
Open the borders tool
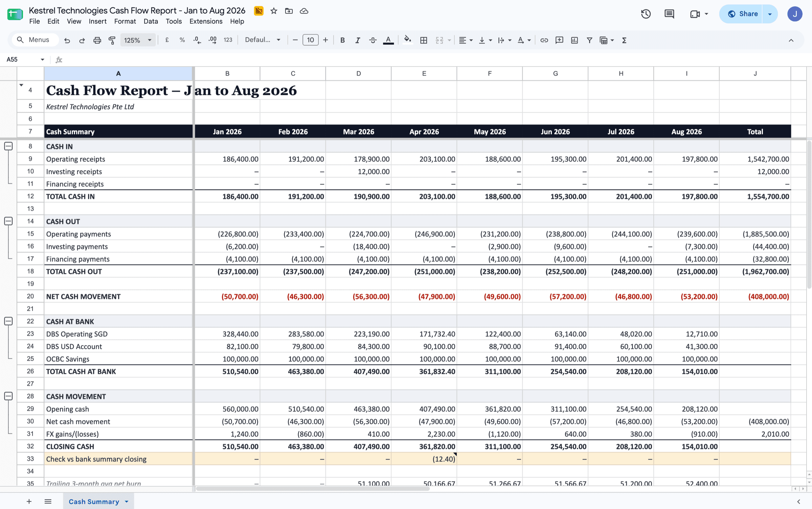point(424,40)
